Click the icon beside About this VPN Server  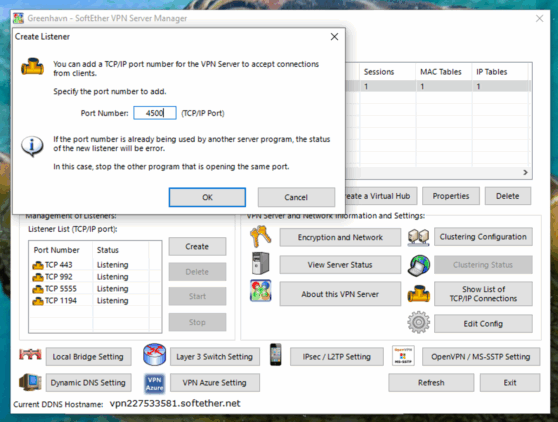click(260, 290)
